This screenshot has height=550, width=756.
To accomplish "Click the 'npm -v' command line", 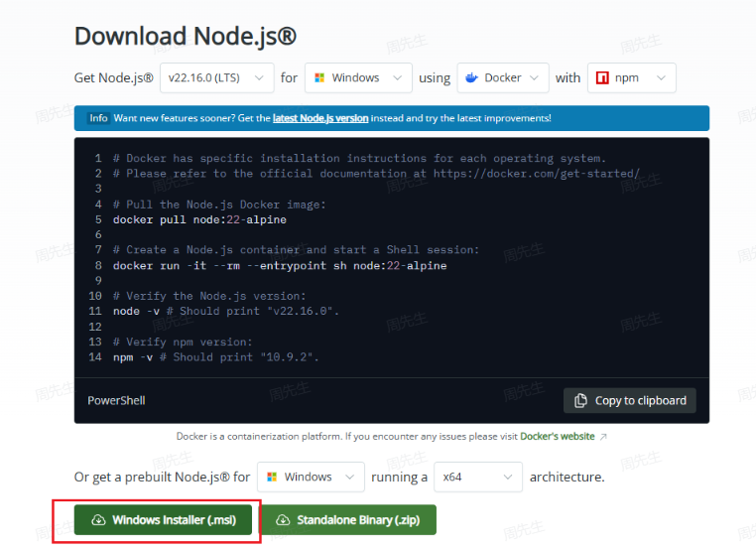I will pyautogui.click(x=216, y=357).
